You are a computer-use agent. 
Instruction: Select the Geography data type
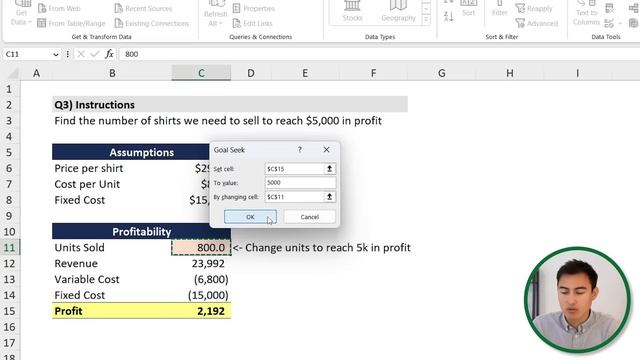(x=398, y=12)
